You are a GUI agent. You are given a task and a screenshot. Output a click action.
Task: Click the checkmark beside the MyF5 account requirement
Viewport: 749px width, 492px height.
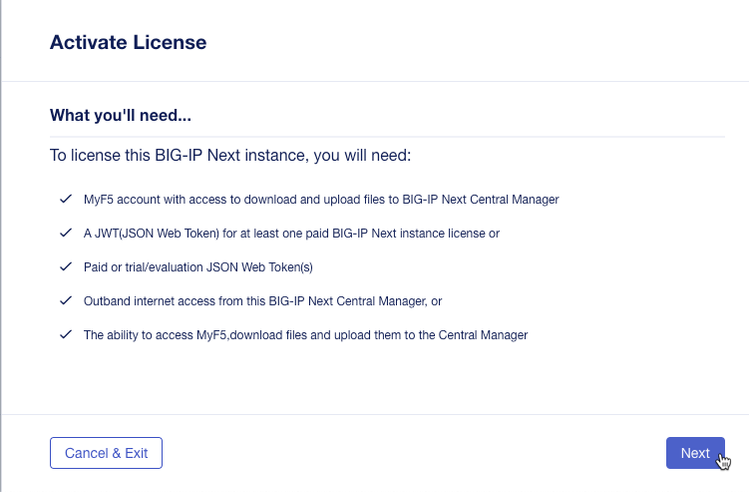coord(65,199)
